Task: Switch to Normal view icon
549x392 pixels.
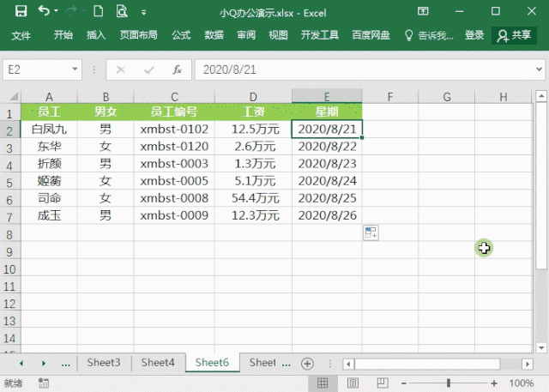Action: (323, 383)
